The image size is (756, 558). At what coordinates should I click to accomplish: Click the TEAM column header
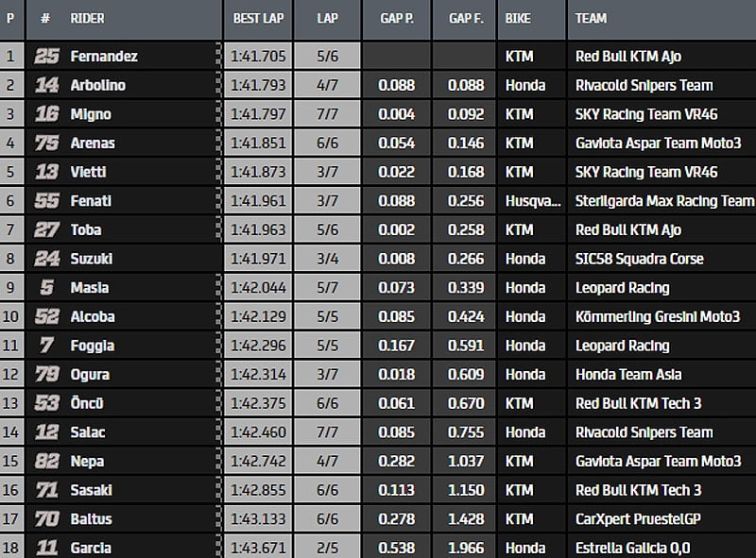point(592,18)
